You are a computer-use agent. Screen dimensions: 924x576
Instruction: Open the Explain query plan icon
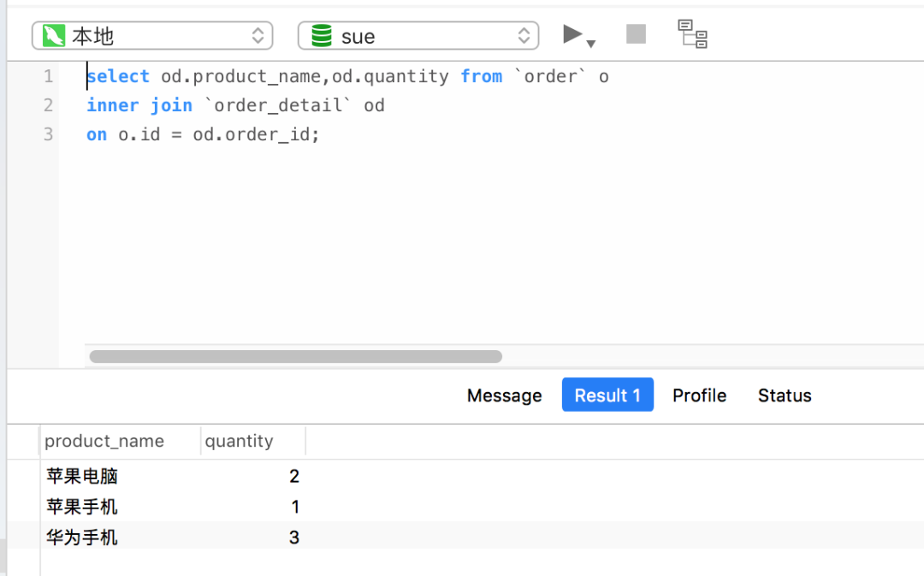coord(691,34)
